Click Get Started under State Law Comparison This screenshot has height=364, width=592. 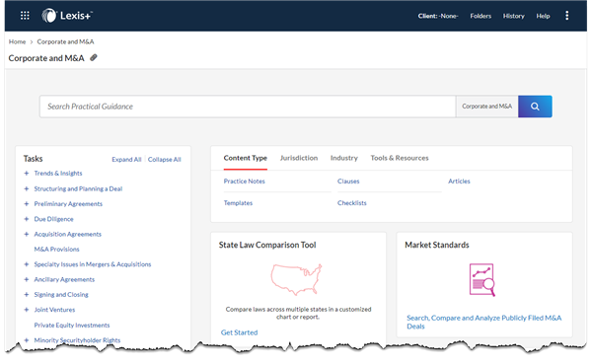(240, 332)
